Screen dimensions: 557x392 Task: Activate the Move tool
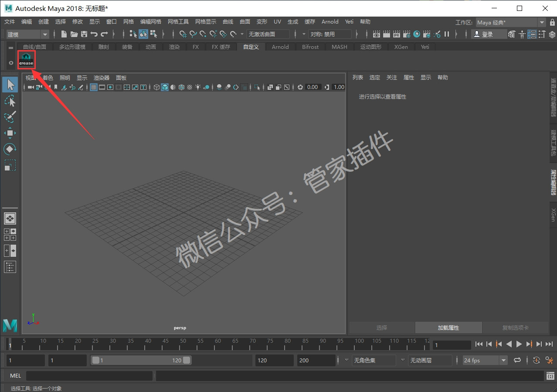click(10, 133)
